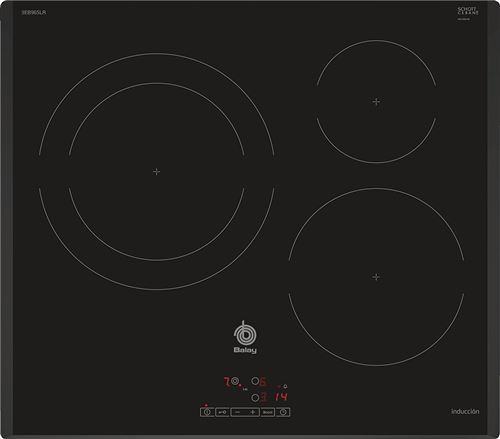Tap the red power level 7 display
Viewport: 500px width, 439px height.
pyautogui.click(x=227, y=382)
